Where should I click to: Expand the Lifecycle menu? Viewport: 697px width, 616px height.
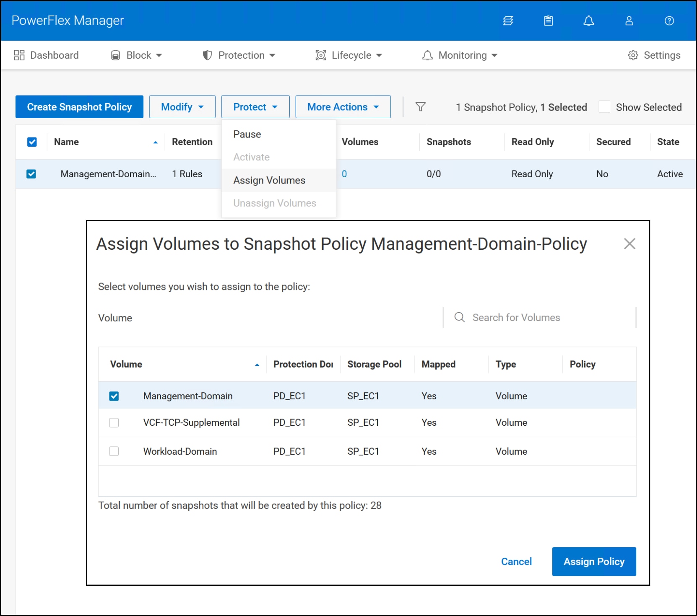[348, 55]
